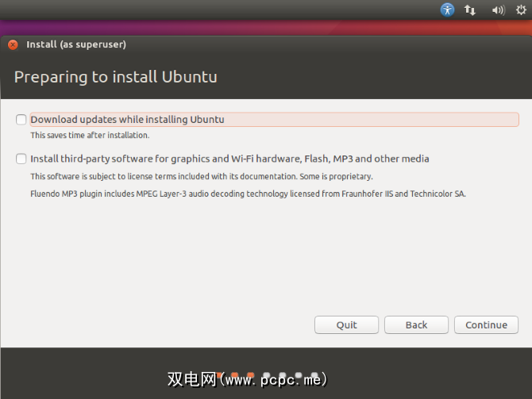Click the "Download updates while installing Ubuntu" label

pyautogui.click(x=127, y=120)
